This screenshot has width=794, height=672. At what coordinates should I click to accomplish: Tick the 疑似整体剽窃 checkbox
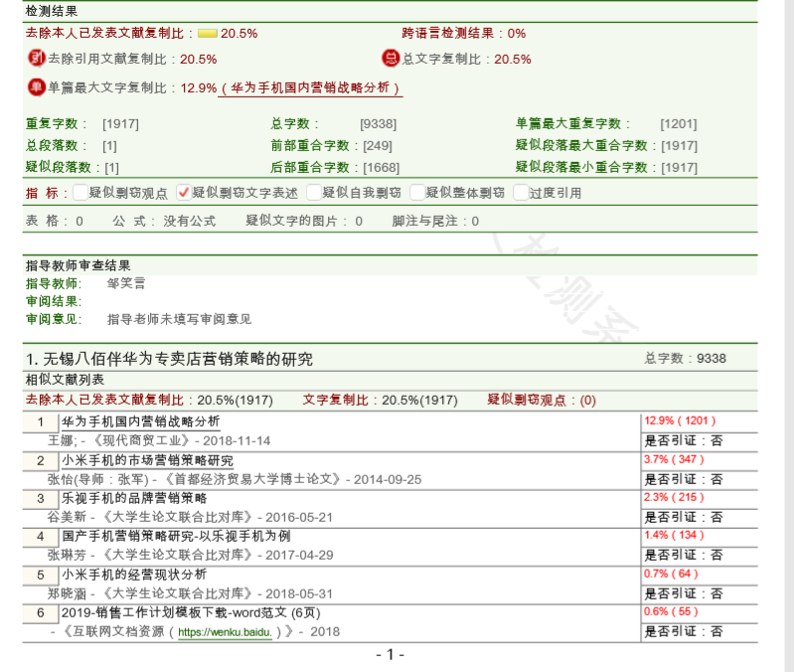click(x=417, y=193)
